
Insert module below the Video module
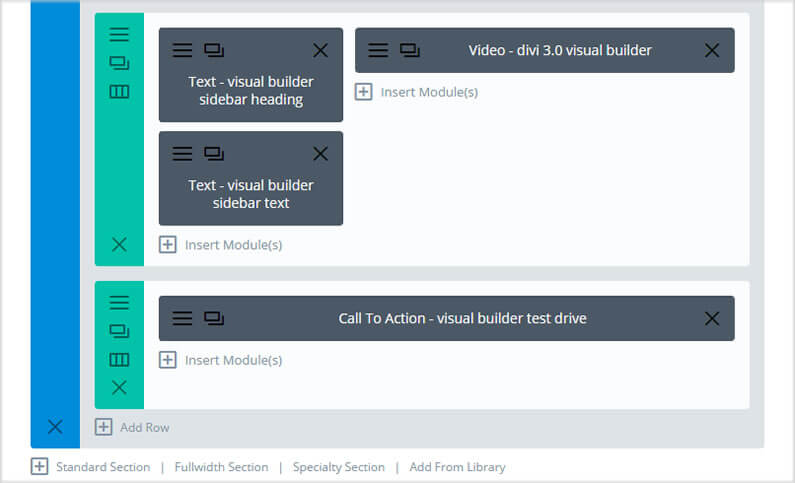[x=416, y=92]
